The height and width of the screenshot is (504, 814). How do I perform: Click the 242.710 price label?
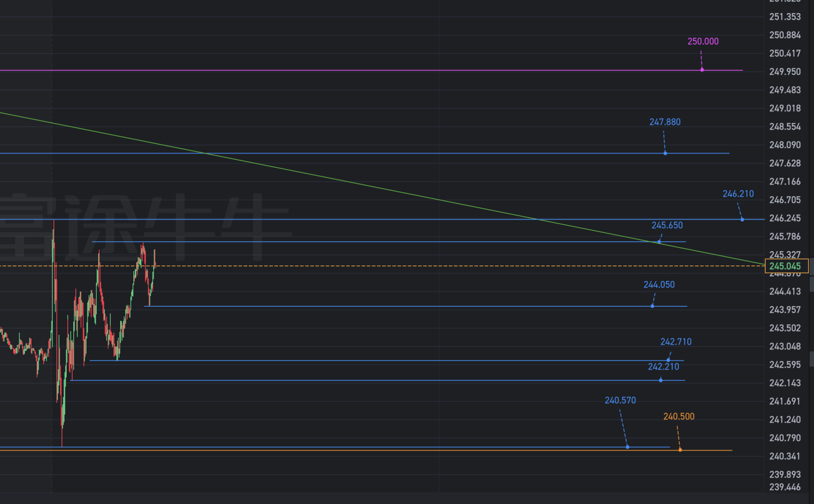(676, 342)
